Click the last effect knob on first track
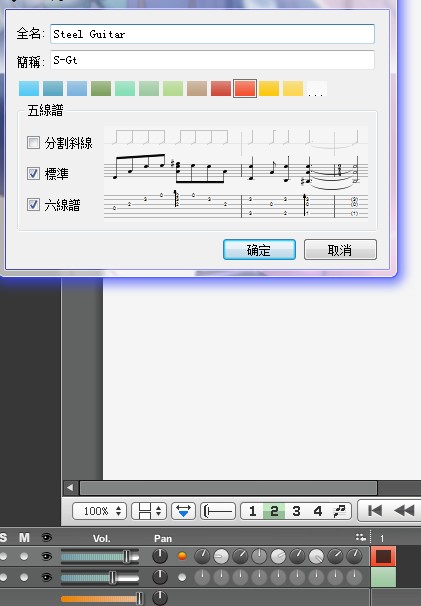Screen dimensions: 421x606 (354, 557)
